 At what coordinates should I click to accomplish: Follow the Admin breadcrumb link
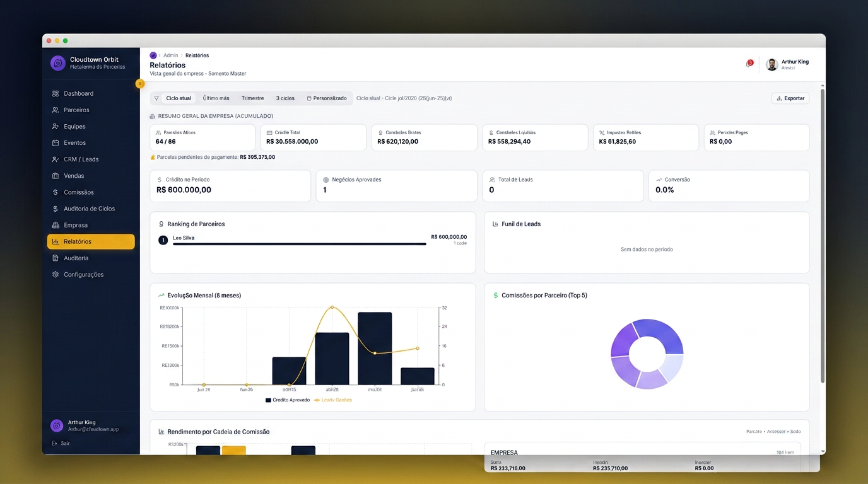point(170,55)
